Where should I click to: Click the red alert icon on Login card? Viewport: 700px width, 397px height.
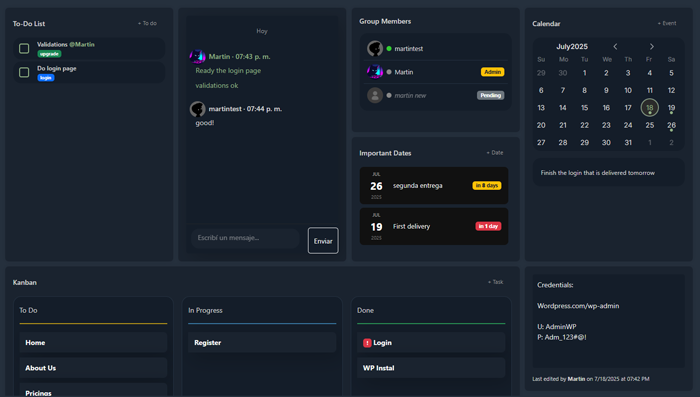[367, 343]
